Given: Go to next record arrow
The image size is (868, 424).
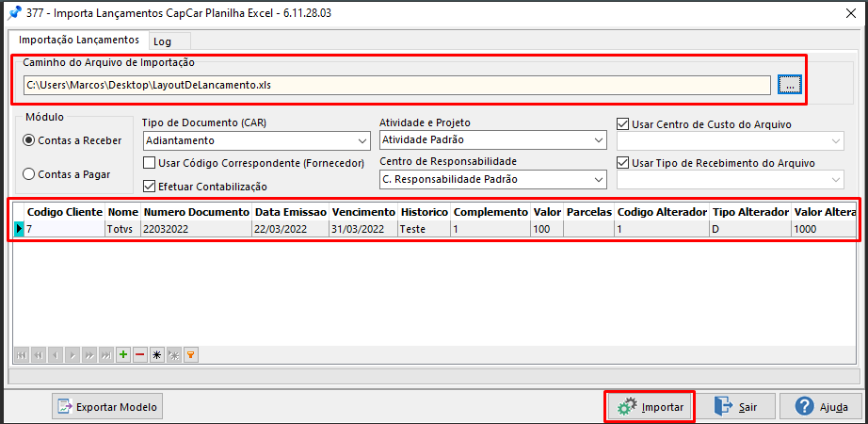Looking at the screenshot, I should (x=72, y=355).
